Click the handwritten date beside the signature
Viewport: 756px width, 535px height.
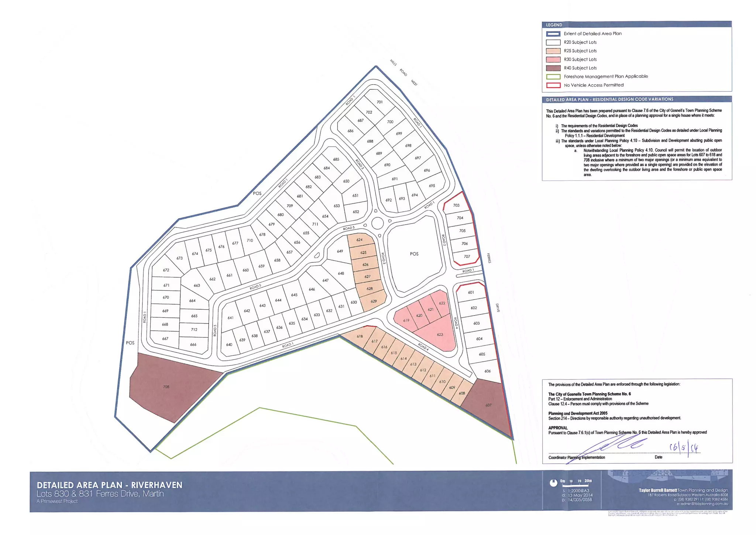click(x=684, y=448)
